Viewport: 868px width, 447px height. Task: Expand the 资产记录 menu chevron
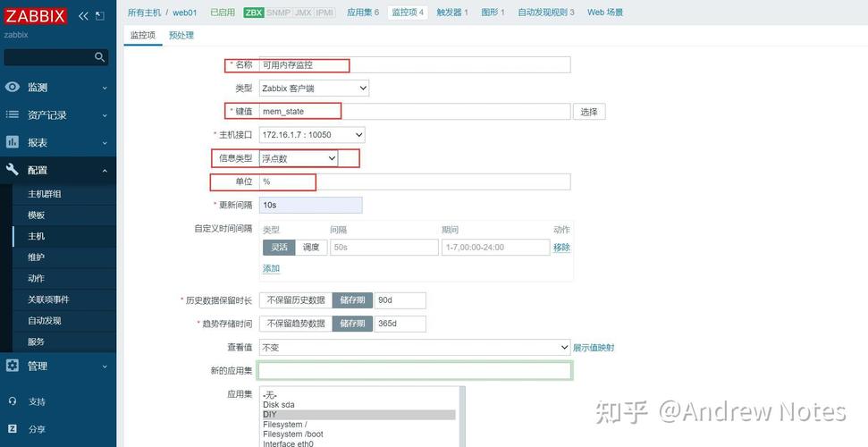point(105,115)
